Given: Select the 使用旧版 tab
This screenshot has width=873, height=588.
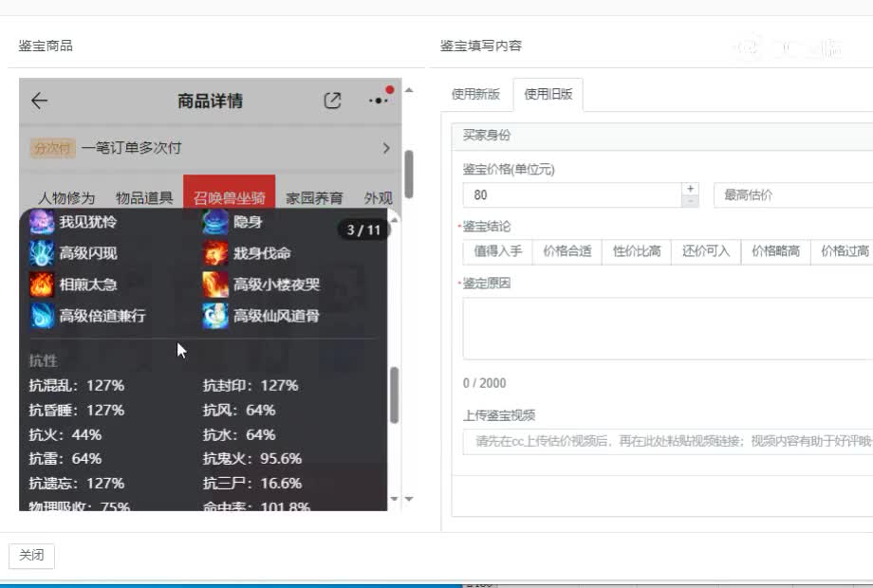Looking at the screenshot, I should click(x=548, y=95).
